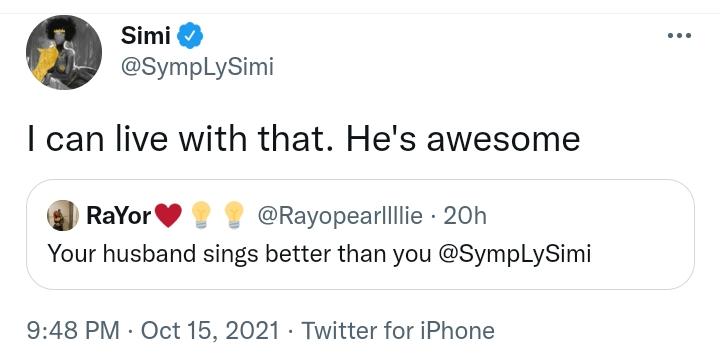
Task: Click empty area inside quoted tweet card
Action: click(638, 254)
